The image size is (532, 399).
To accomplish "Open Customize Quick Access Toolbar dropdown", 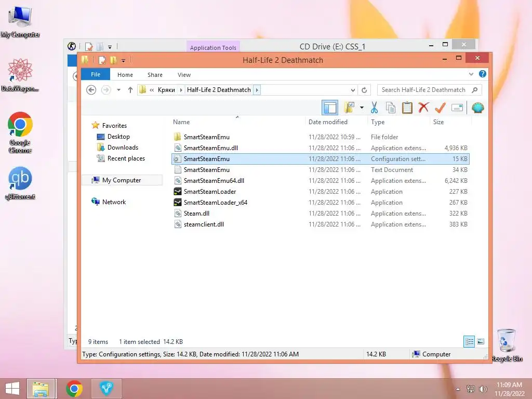I will click(123, 61).
